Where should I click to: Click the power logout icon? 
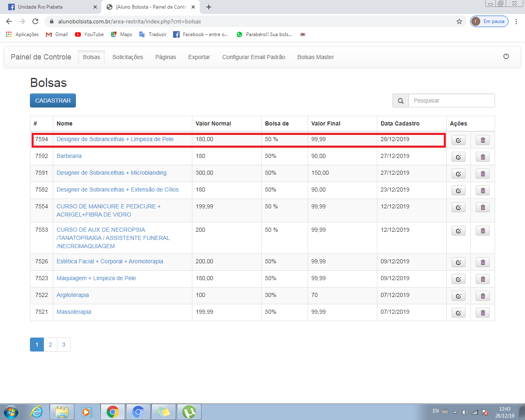click(x=506, y=57)
